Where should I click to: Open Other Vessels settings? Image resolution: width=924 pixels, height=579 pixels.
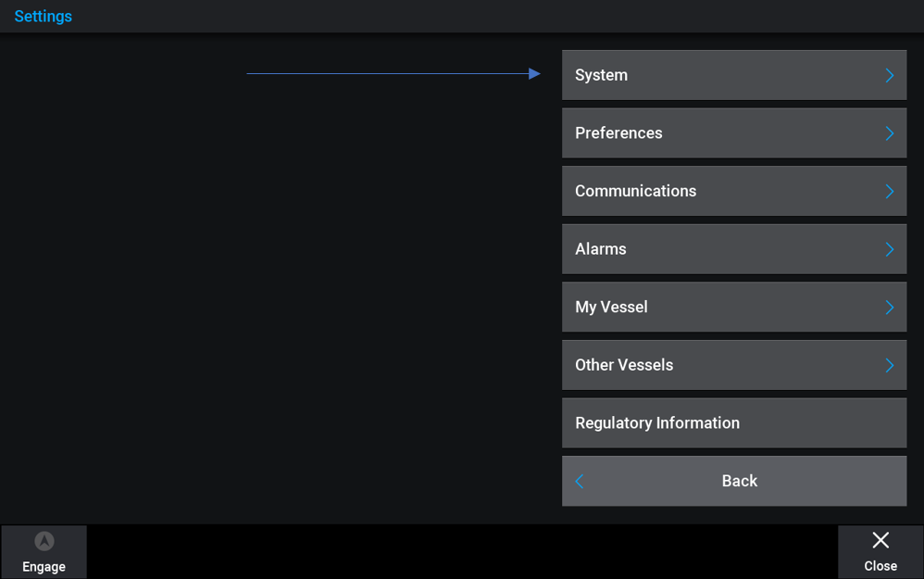[x=734, y=364]
